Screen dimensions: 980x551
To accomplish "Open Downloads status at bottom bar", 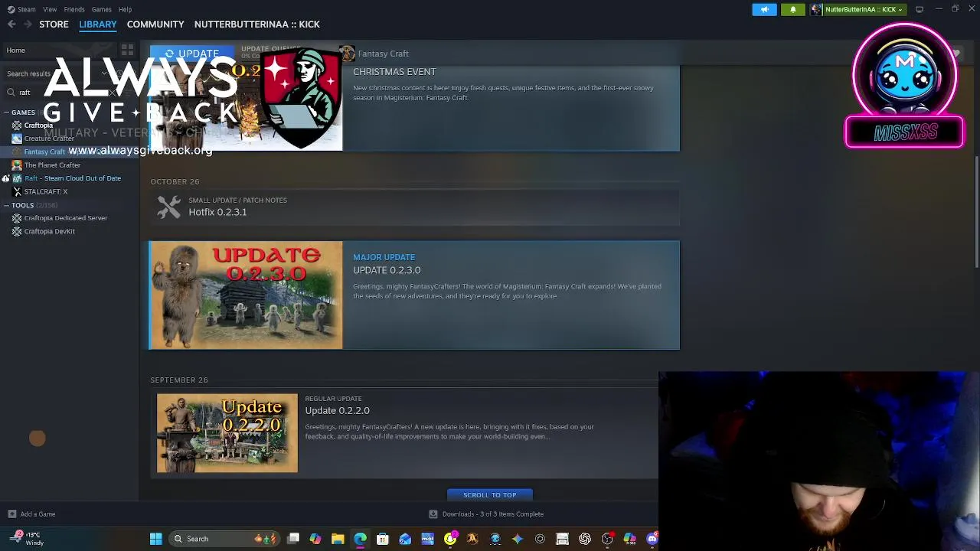I will click(x=486, y=514).
